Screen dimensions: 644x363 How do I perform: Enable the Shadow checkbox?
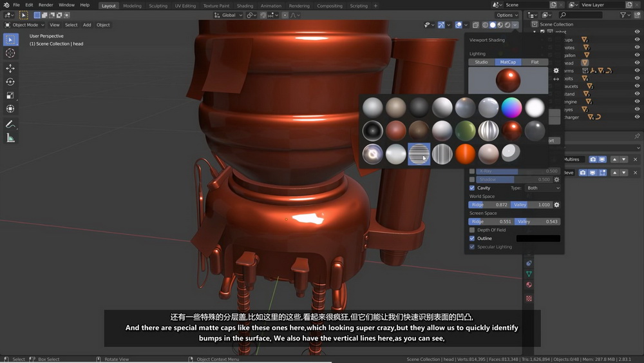point(472,180)
